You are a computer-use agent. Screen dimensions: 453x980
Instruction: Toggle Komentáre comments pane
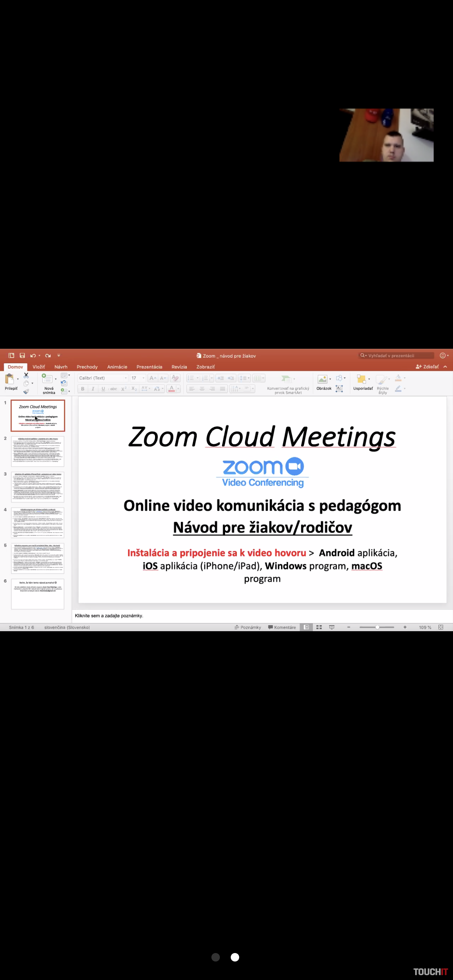tap(282, 627)
